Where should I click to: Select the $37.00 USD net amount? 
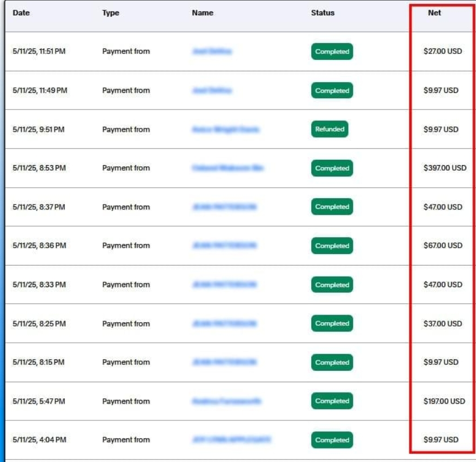[443, 324]
